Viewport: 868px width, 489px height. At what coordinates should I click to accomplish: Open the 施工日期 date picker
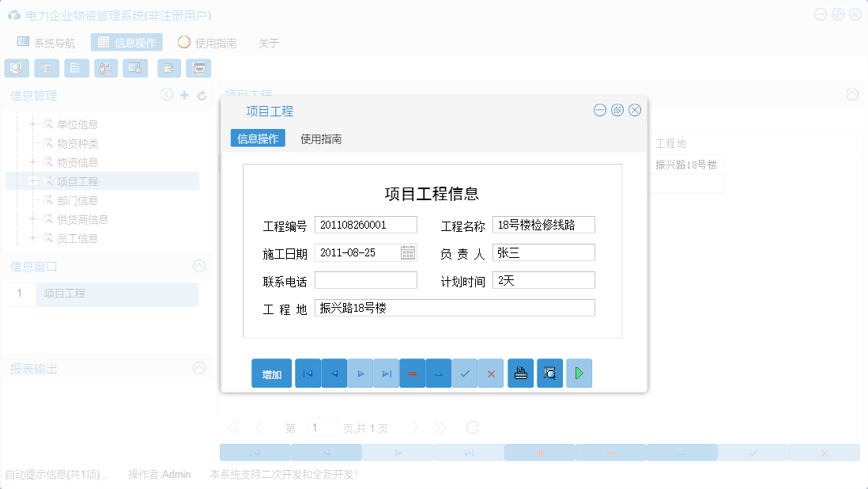click(x=409, y=252)
